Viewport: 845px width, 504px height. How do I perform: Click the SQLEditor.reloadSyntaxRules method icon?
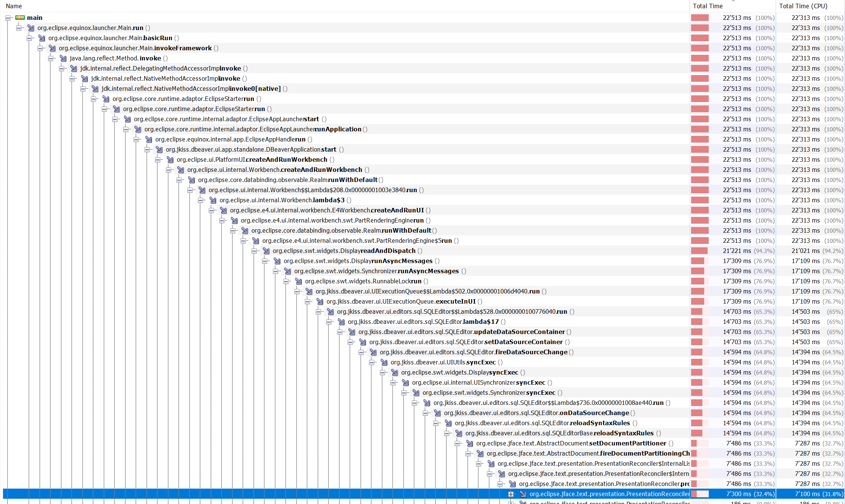point(448,423)
